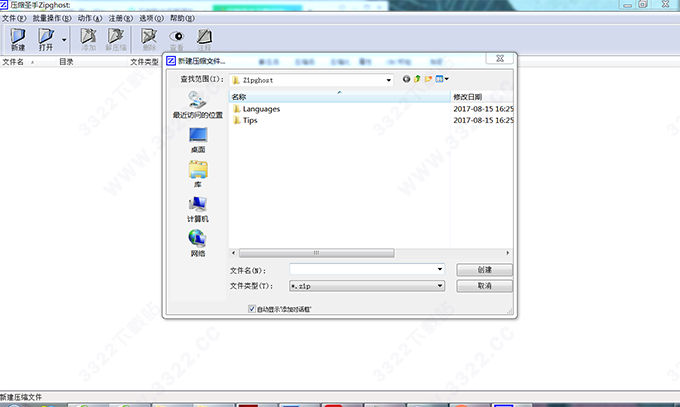
Task: Click the 打开 (Open) toolbar icon
Action: [46, 39]
